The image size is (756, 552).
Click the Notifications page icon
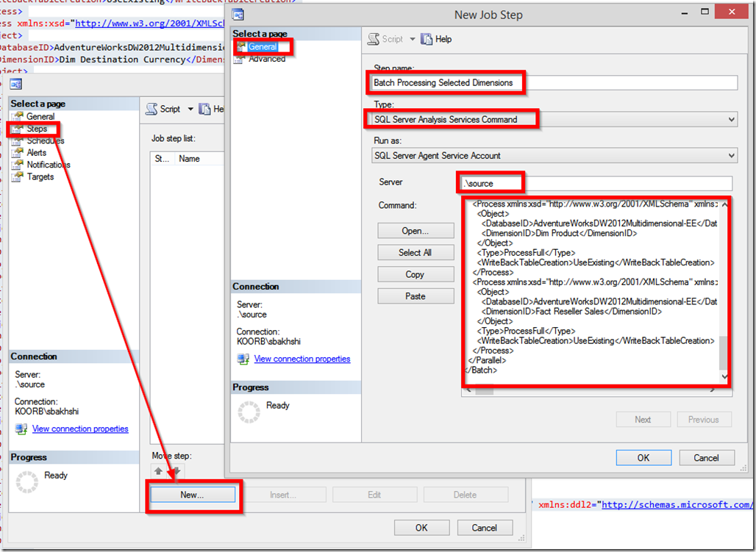tap(18, 165)
